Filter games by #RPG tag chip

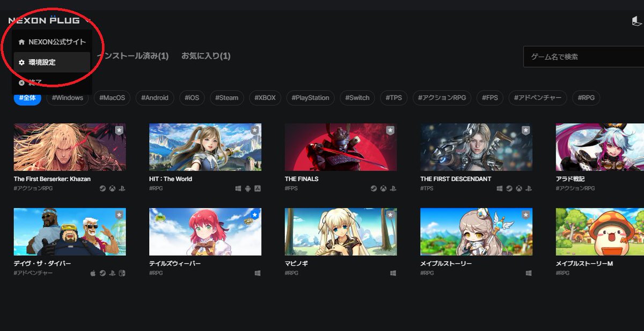click(586, 98)
